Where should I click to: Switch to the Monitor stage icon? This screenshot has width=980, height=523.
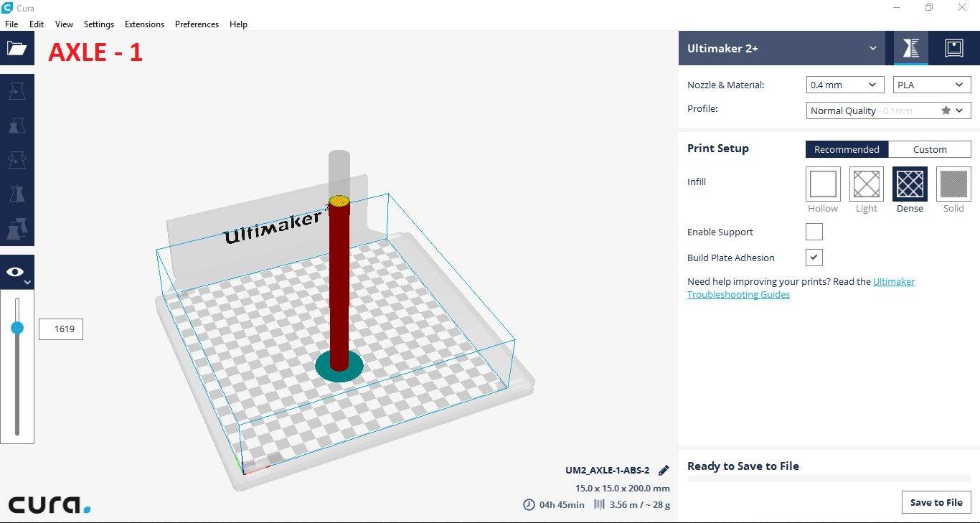pyautogui.click(x=953, y=48)
